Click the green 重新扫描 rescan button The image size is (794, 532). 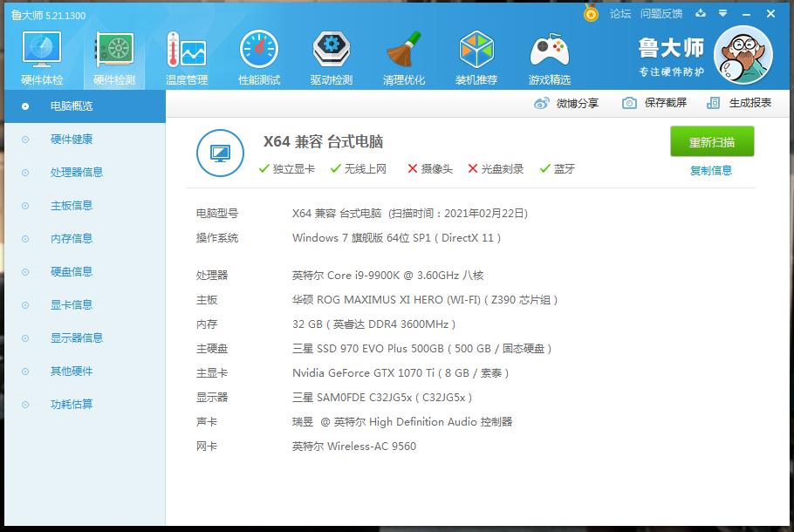coord(712,142)
